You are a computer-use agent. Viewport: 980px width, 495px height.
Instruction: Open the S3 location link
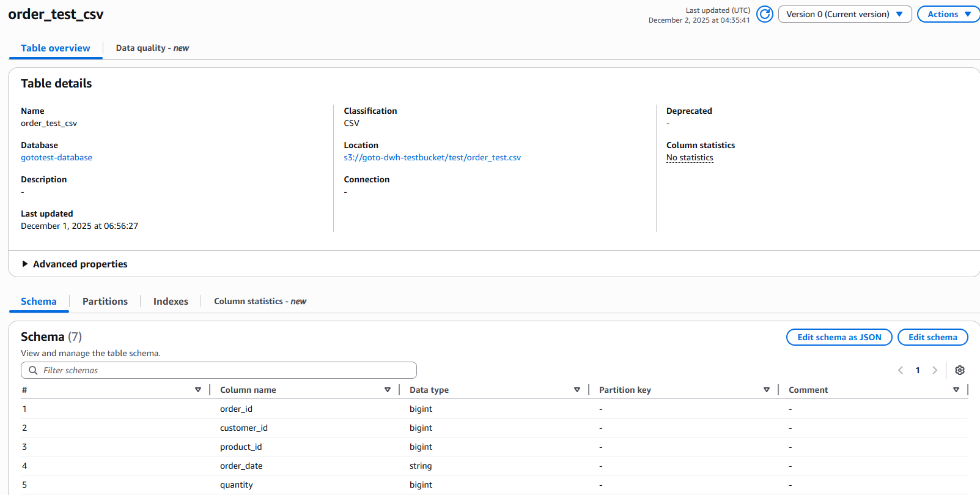[432, 157]
